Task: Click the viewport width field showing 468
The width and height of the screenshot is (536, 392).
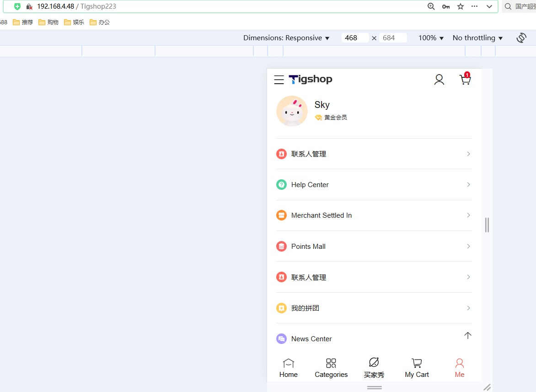Action: [x=354, y=38]
